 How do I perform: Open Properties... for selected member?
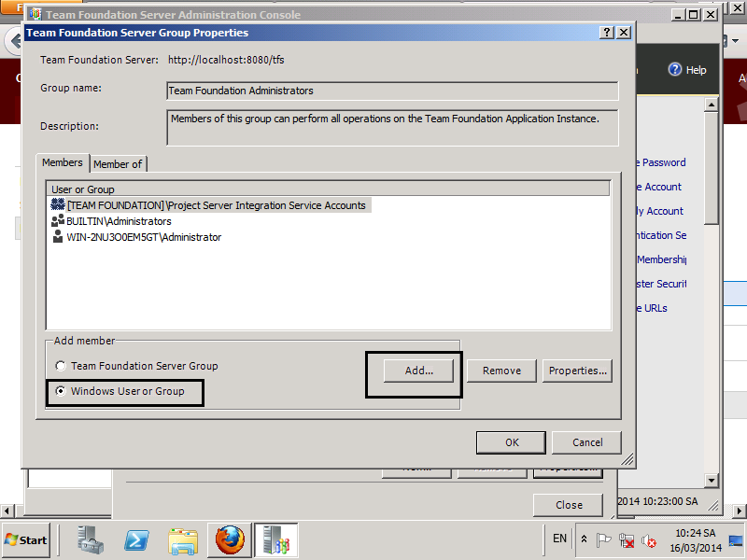point(577,371)
